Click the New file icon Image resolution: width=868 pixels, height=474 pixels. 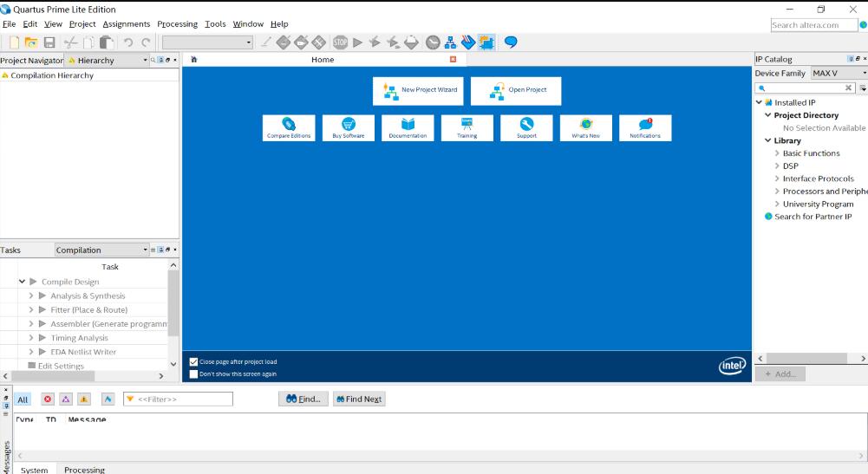[x=15, y=42]
